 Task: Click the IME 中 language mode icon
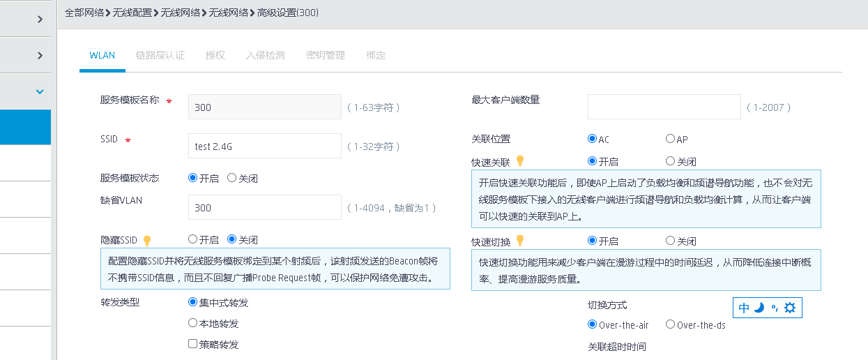744,308
